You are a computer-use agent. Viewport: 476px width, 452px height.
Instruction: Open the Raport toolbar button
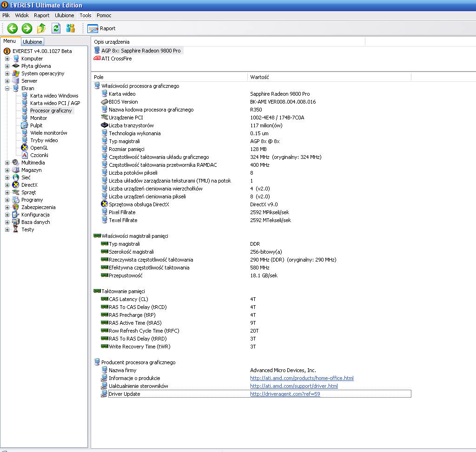coord(101,28)
